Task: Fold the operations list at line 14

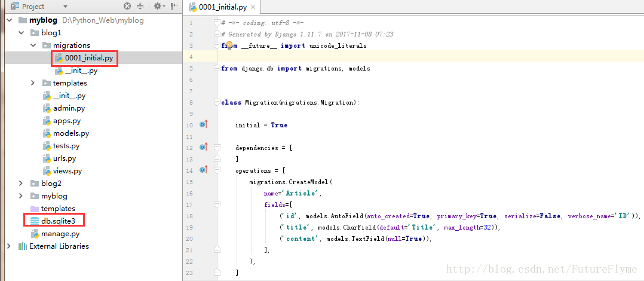Action: (x=217, y=170)
